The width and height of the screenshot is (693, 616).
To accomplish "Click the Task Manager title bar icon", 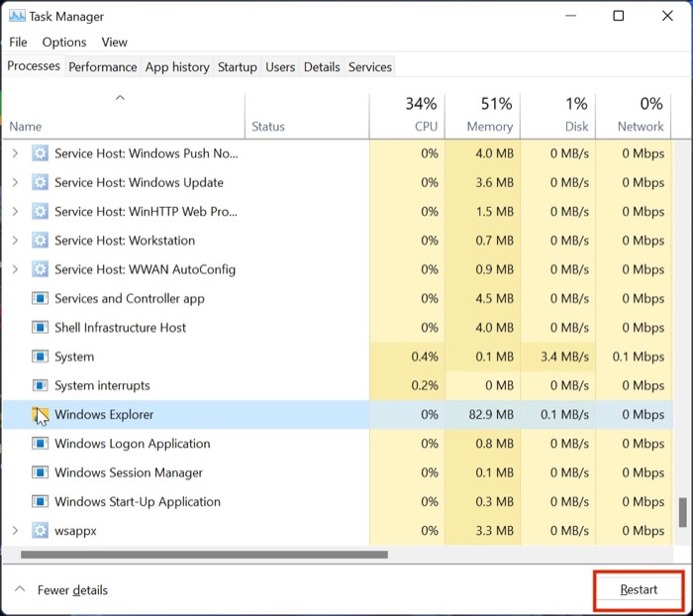I will tap(17, 17).
